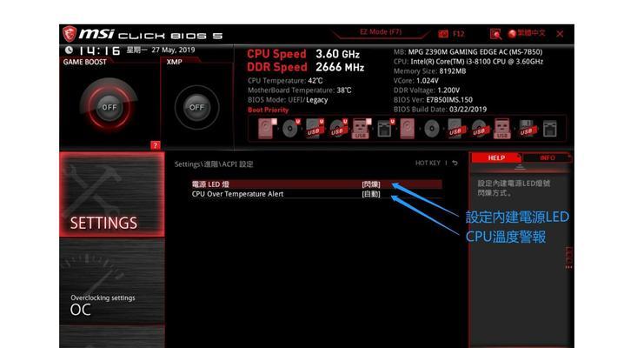Screen dimensions: 644x348
Task: Click the VCore 1.024V line
Action: 415,81
